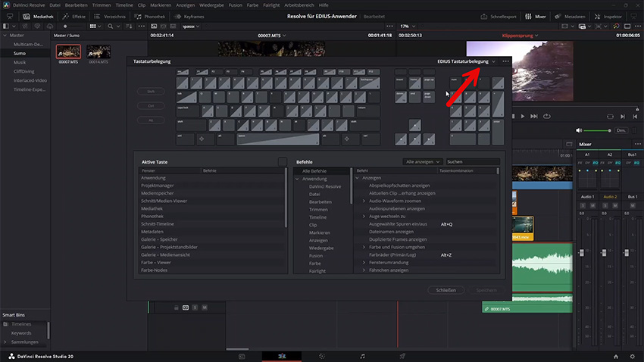Toggle the Mixer panel button

[536, 17]
